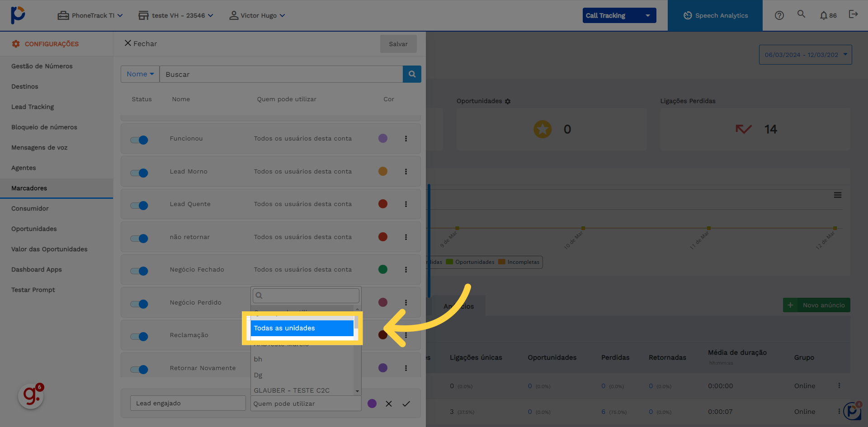Open three-dot menu for Funcionou marker
Screen dimensions: 868x427
(406, 139)
